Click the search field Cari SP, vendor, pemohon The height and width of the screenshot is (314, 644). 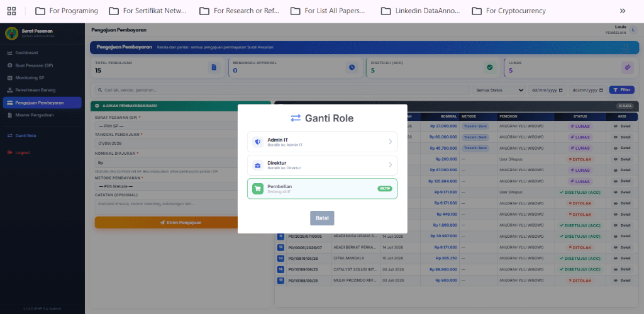click(282, 90)
